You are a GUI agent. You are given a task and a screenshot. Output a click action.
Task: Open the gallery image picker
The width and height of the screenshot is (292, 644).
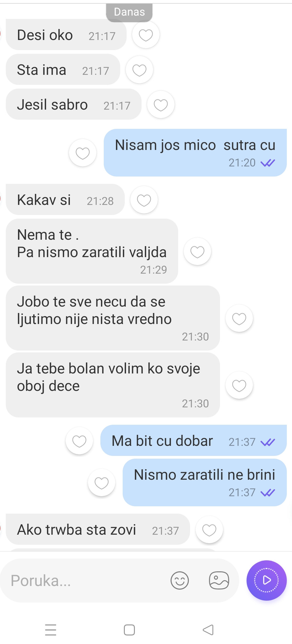(219, 580)
